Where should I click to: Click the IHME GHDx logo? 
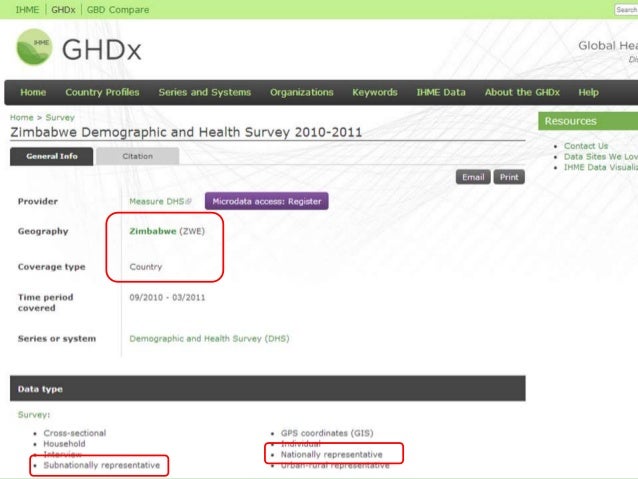coord(79,48)
